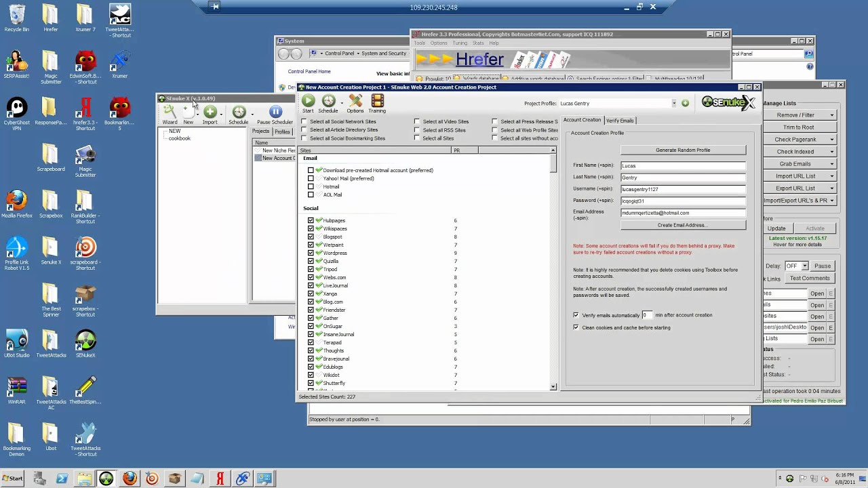This screenshot has width=868, height=488.
Task: Check the Select all Sites checkbox
Action: tap(417, 138)
